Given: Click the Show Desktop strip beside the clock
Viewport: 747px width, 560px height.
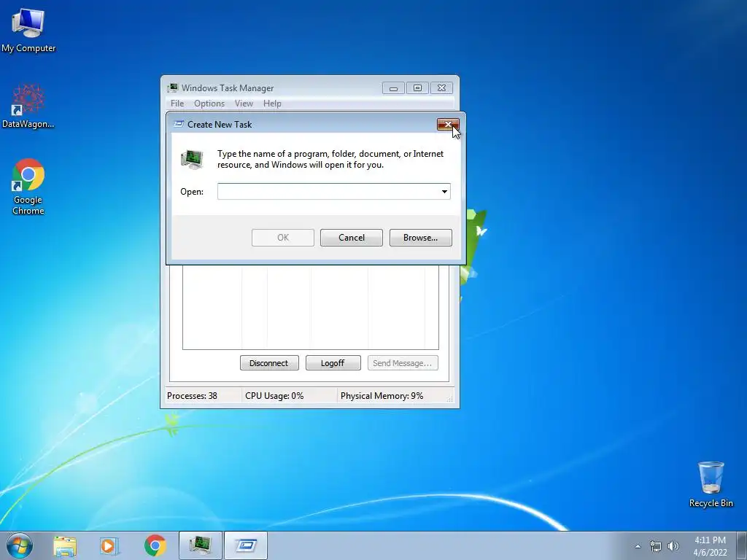Looking at the screenshot, I should (x=742, y=545).
